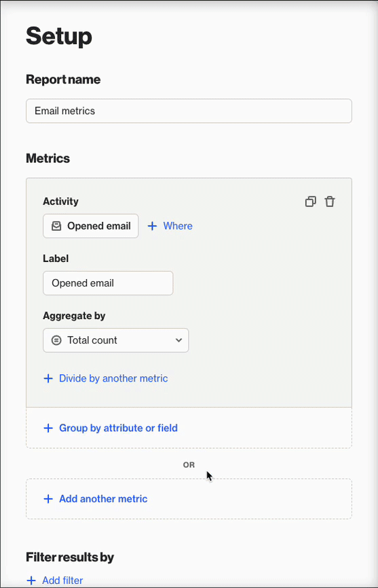Click the Aggregate by label
This screenshot has width=378, height=588.
pyautogui.click(x=74, y=316)
